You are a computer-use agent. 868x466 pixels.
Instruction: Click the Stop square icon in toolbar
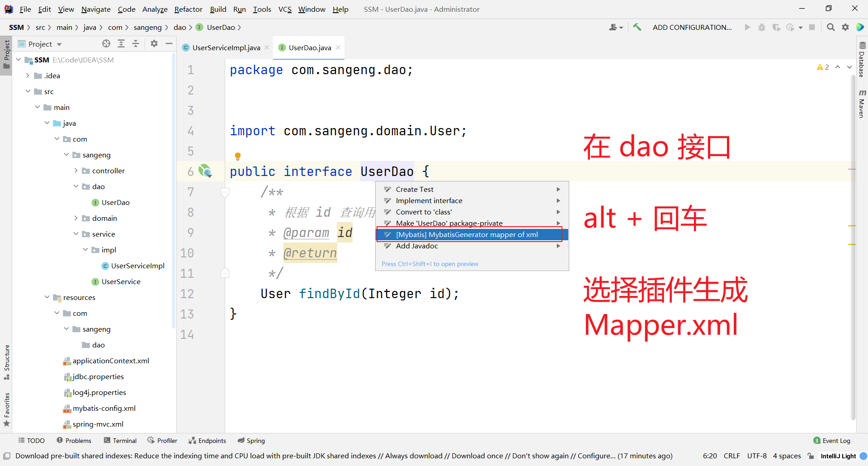[x=812, y=27]
